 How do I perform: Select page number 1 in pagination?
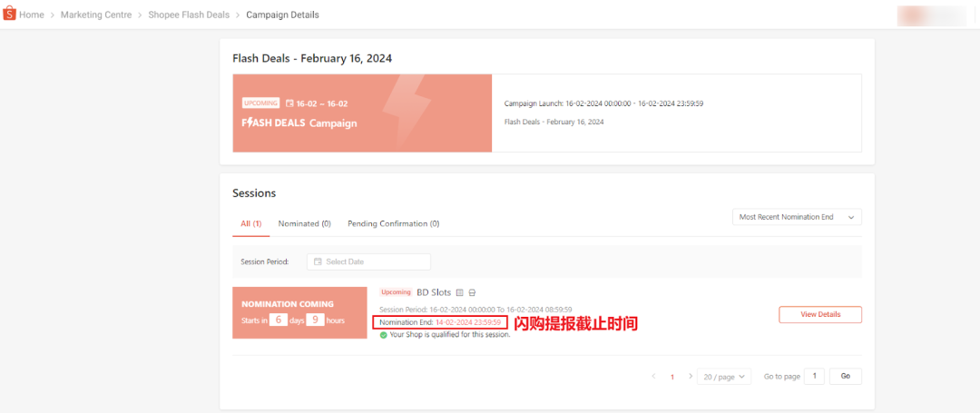tap(671, 377)
